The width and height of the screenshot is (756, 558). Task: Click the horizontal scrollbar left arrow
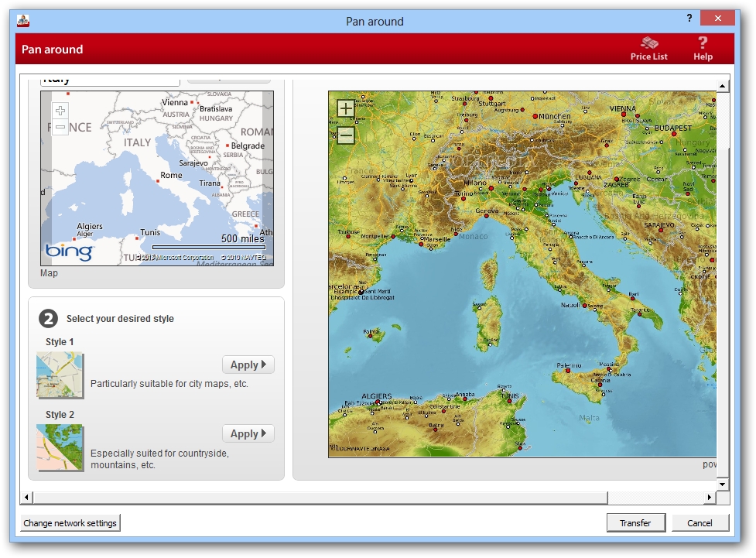[x=26, y=497]
